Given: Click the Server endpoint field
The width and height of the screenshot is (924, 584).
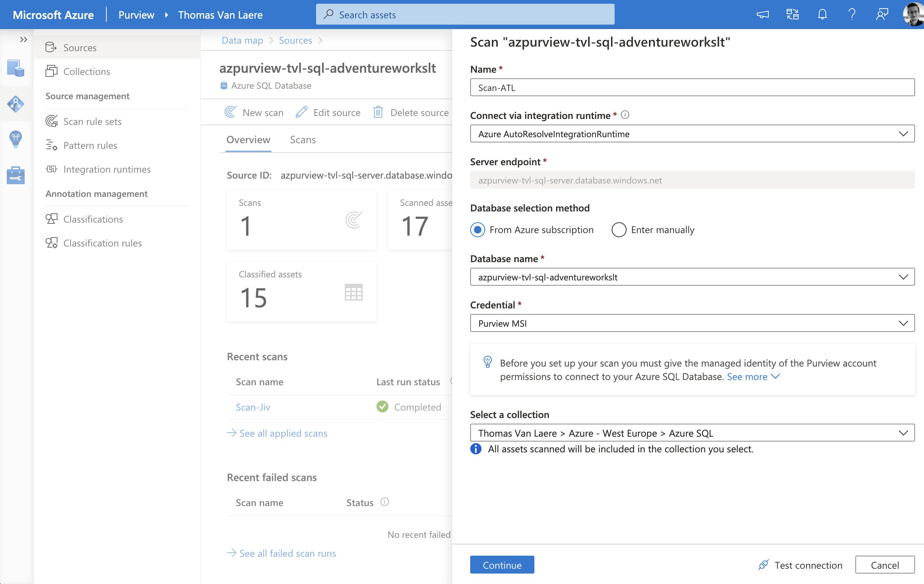Looking at the screenshot, I should click(x=692, y=180).
